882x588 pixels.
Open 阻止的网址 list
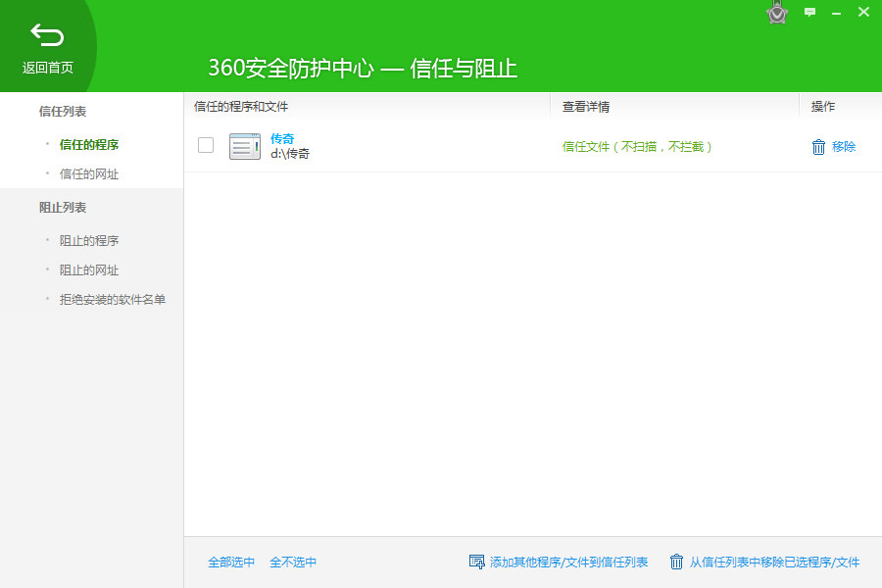click(x=89, y=270)
